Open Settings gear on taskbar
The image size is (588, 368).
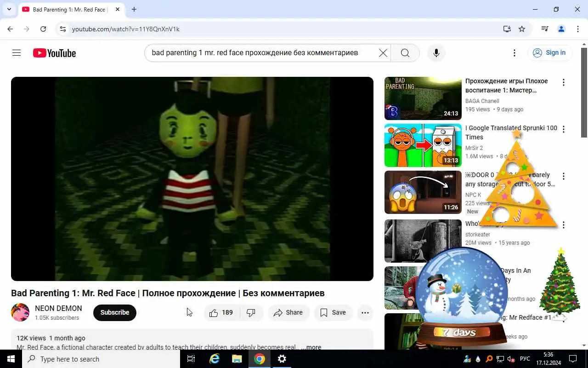click(282, 359)
